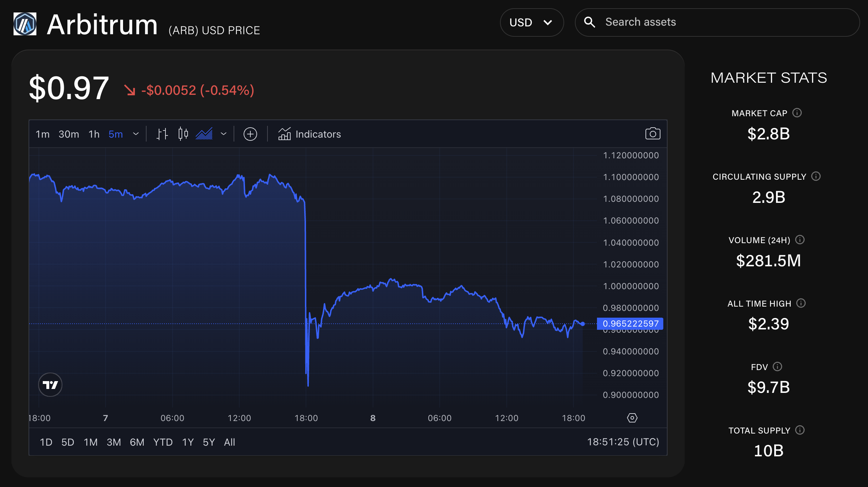
Task: Select the 1M date range
Action: click(91, 442)
